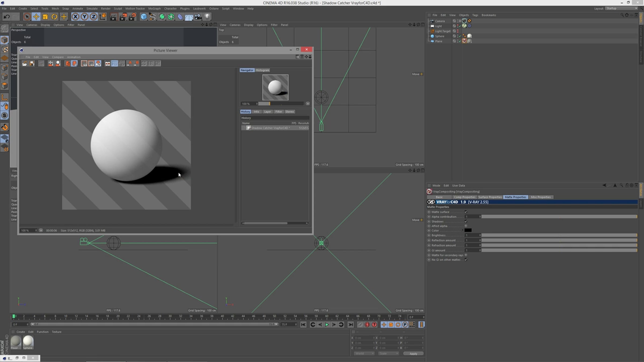The height and width of the screenshot is (362, 644).
Task: Toggle No GI on other mattes checkbox
Action: click(x=466, y=260)
